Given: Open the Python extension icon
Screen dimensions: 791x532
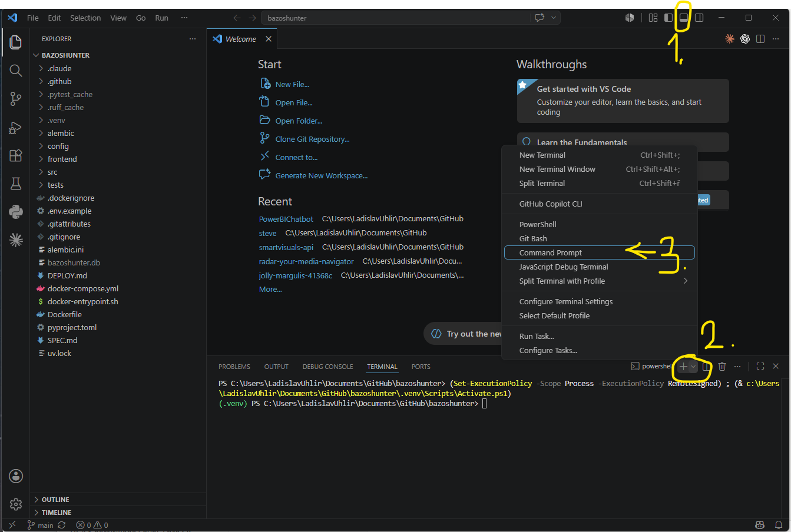Looking at the screenshot, I should click(x=16, y=212).
